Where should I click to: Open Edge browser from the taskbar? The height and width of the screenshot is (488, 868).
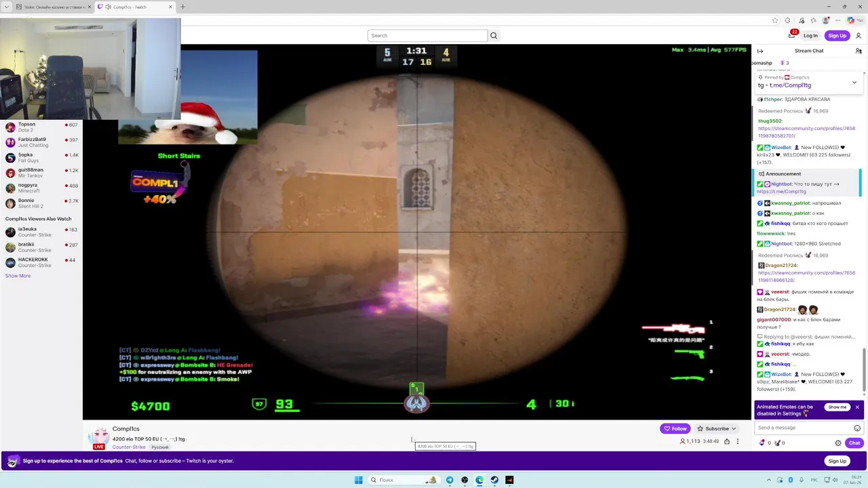click(479, 480)
